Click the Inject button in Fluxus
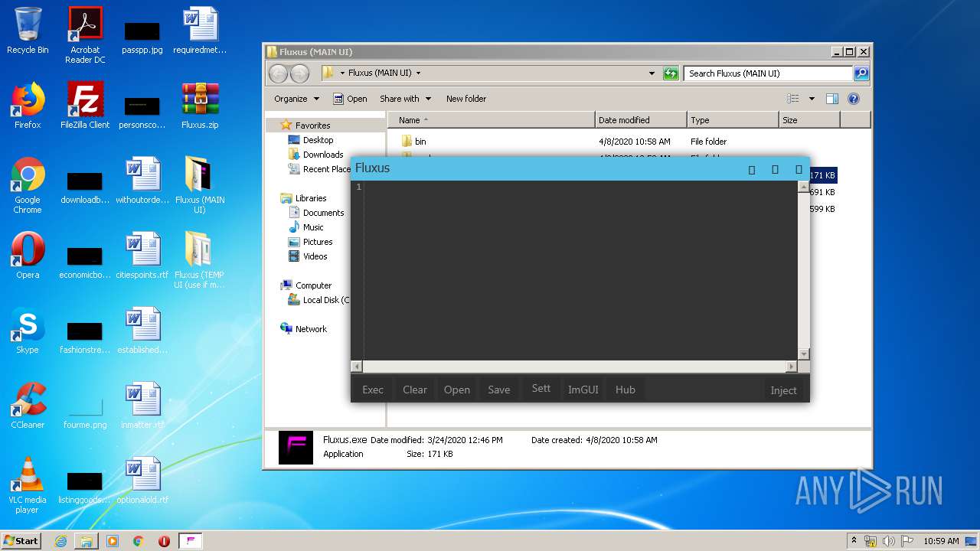This screenshot has height=551, width=980. pyautogui.click(x=783, y=390)
